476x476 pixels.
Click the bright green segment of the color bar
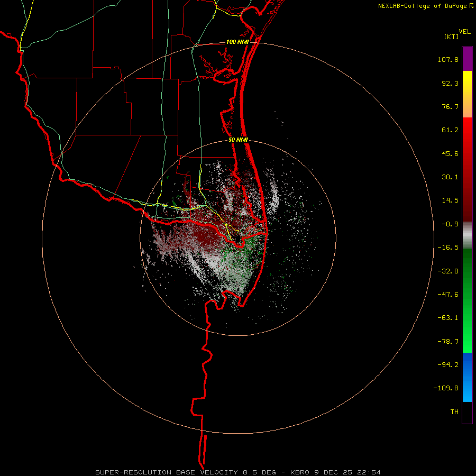point(467,300)
